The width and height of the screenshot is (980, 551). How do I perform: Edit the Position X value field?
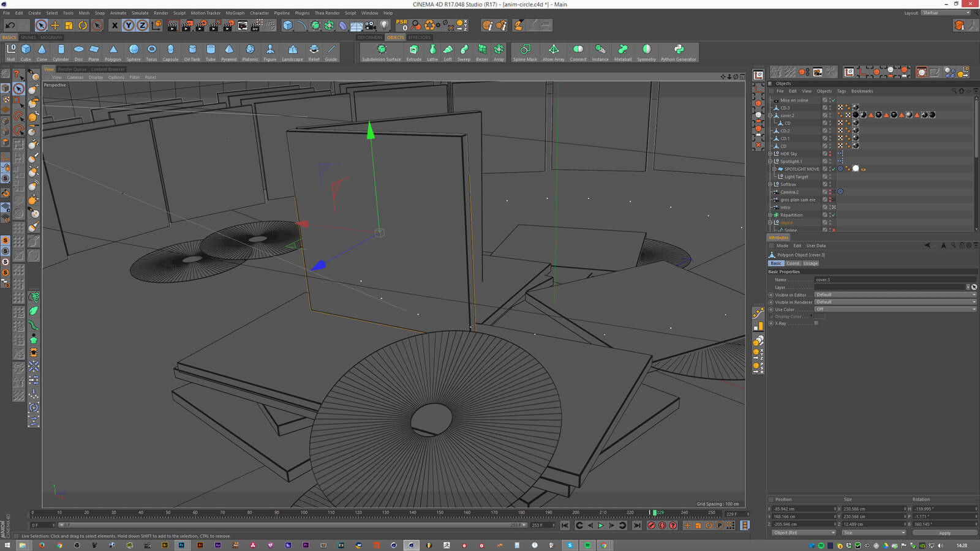pyautogui.click(x=803, y=509)
